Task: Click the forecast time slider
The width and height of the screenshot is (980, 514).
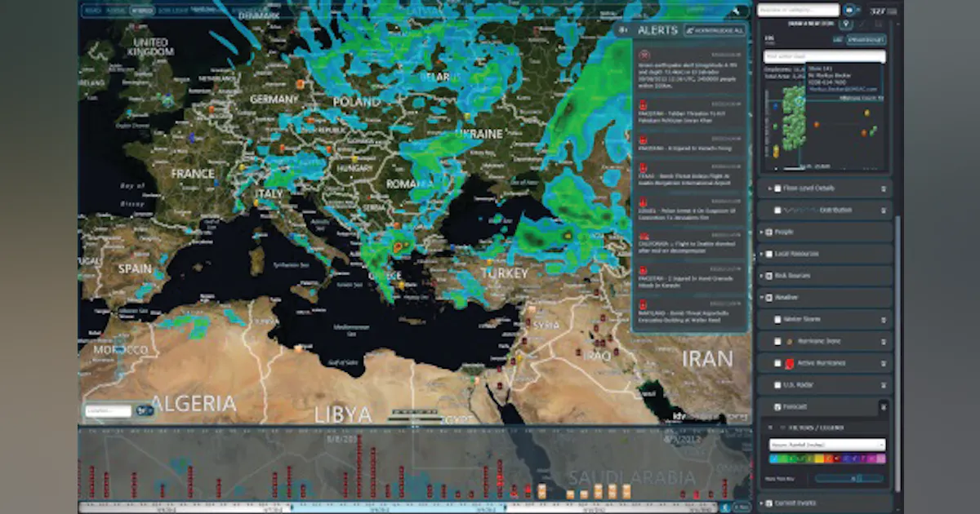Action: click(849, 478)
